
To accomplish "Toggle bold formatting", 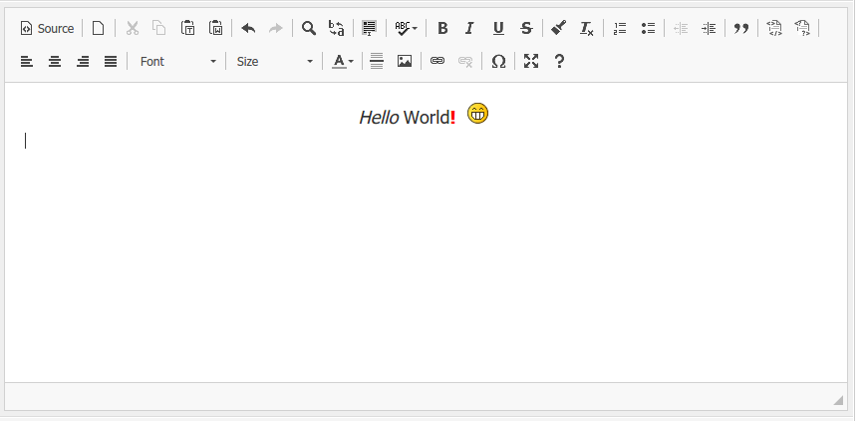I will coord(442,28).
